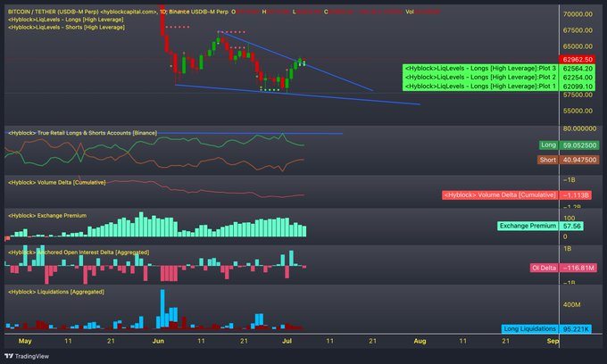607x364 pixels.
Task: Click the Jun label on time axis
Action: pyautogui.click(x=158, y=341)
